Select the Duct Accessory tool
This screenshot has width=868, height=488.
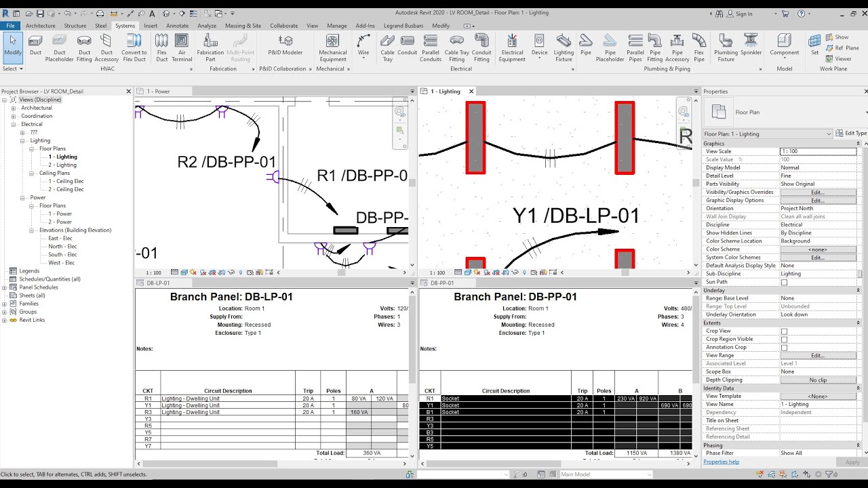pos(106,47)
